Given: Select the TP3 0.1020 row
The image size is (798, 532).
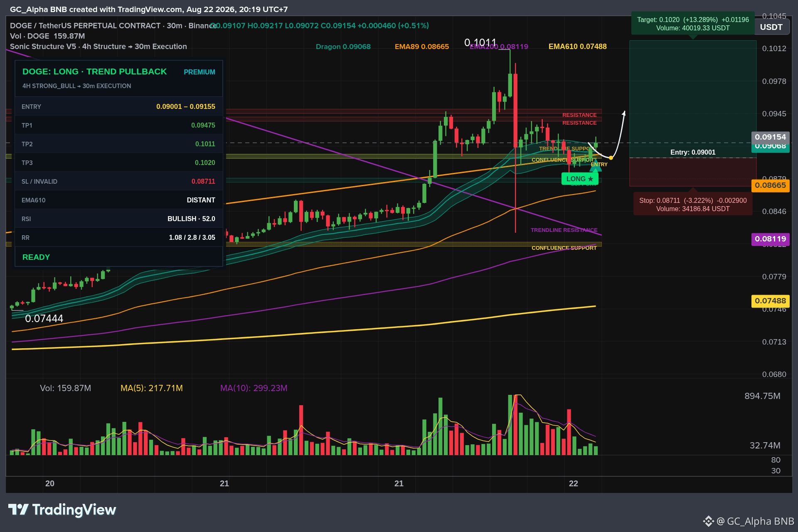Looking at the screenshot, I should click(118, 163).
